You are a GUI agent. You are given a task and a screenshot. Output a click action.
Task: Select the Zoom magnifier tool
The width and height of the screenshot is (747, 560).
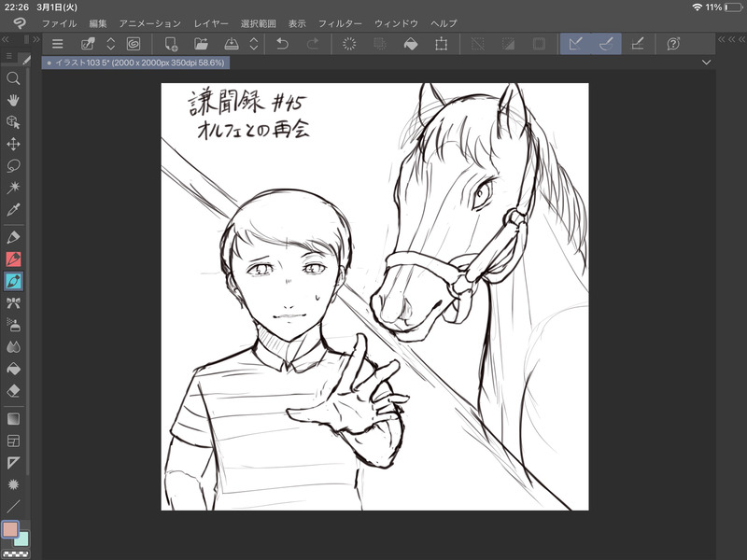tap(13, 78)
